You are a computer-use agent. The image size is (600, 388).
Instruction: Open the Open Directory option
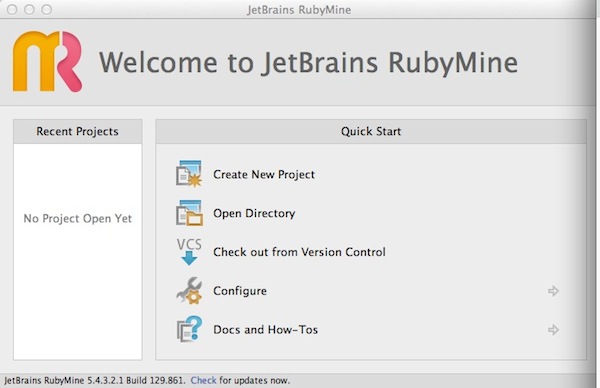pyautogui.click(x=254, y=213)
